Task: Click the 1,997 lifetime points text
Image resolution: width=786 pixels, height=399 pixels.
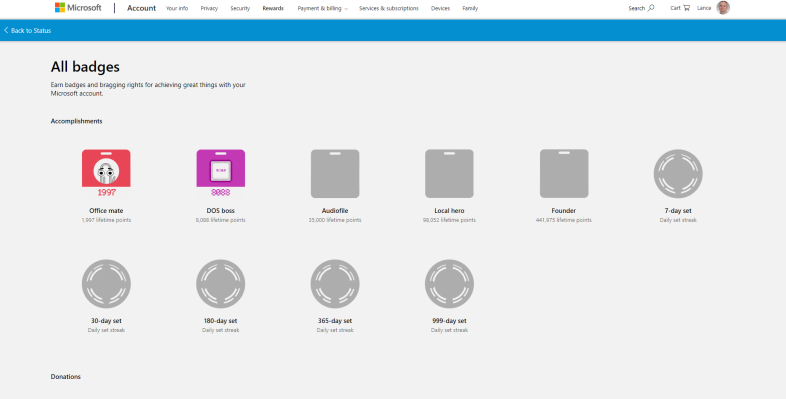Action: click(106, 220)
